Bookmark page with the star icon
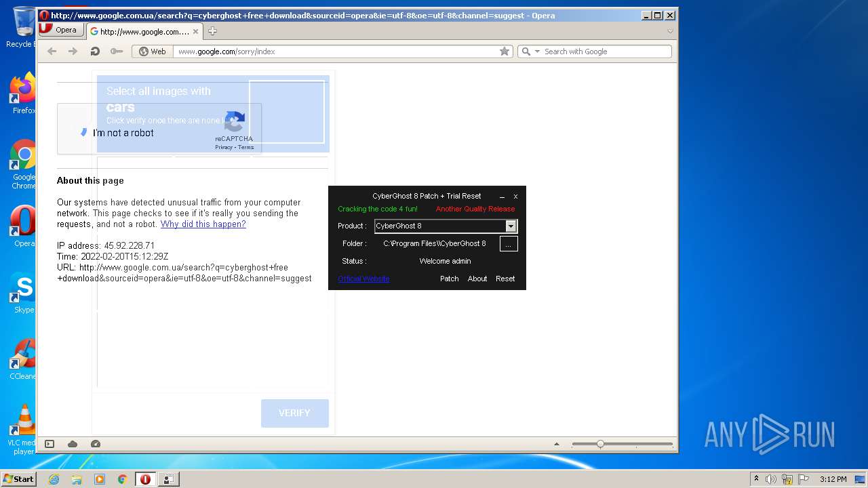Image resolution: width=868 pixels, height=488 pixels. pyautogui.click(x=505, y=52)
